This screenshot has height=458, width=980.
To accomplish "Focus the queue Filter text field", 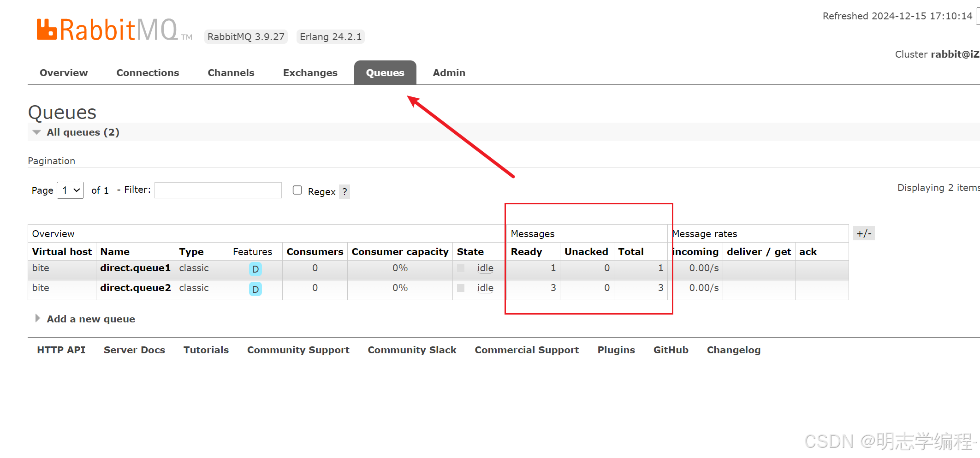I will pos(218,190).
